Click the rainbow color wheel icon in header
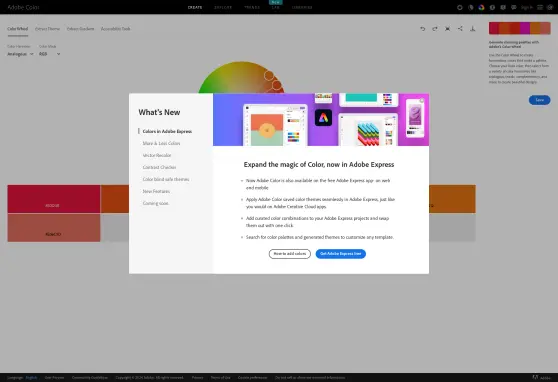This screenshot has height=382, width=558. (x=481, y=7)
